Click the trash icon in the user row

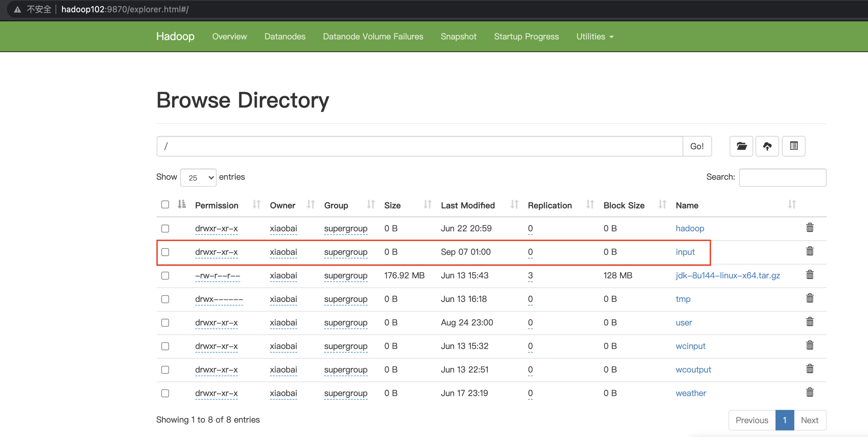pos(810,322)
